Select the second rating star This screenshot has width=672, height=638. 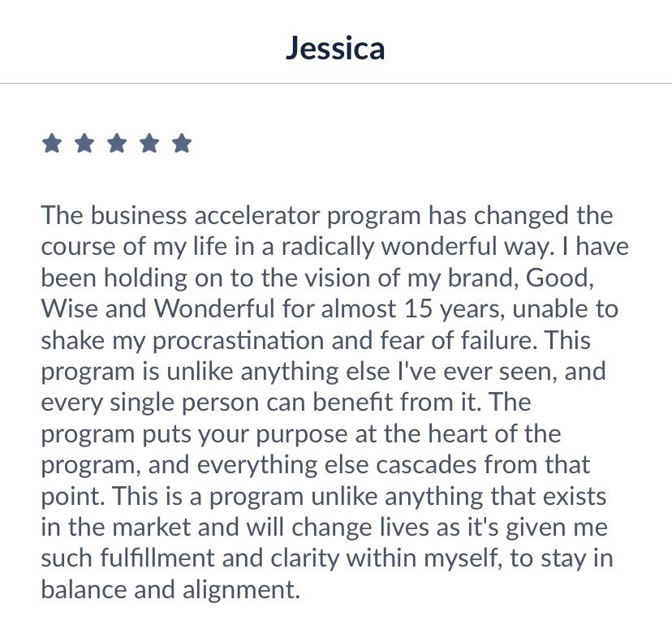click(84, 143)
